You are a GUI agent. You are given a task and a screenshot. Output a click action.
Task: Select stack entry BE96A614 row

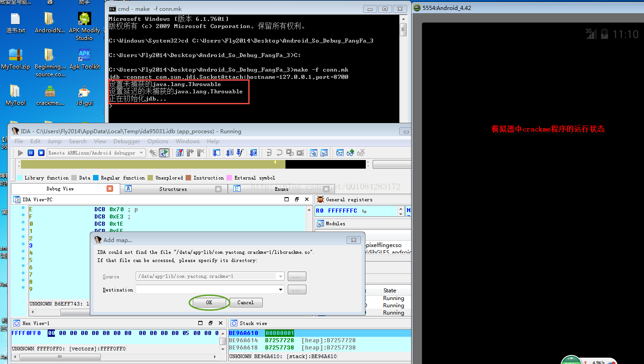tap(320, 340)
